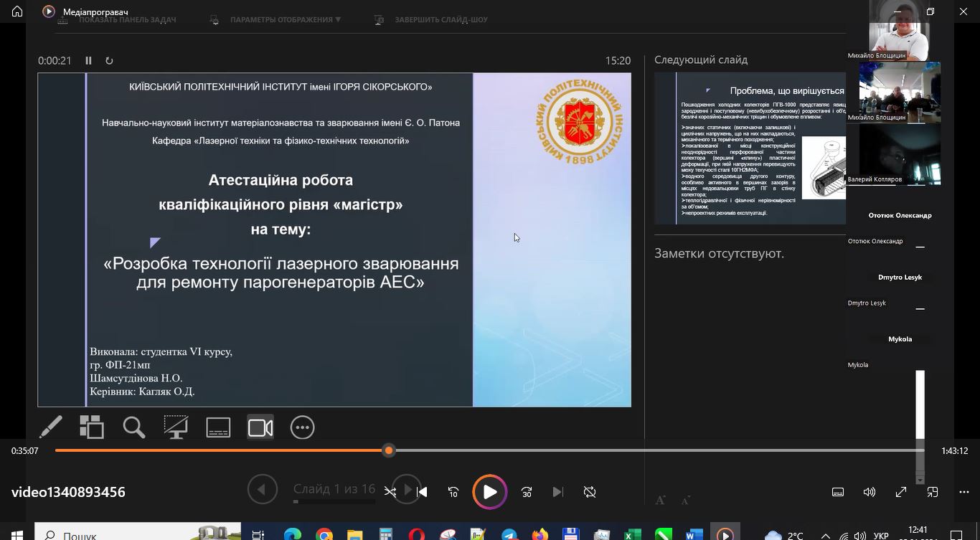Click Dmytro Lesyk participant name
This screenshot has height=540, width=980.
[x=900, y=277]
